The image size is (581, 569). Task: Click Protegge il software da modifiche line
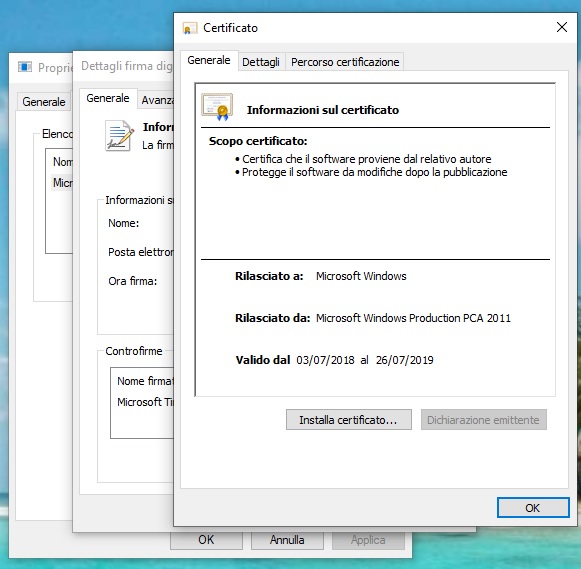pos(374,172)
